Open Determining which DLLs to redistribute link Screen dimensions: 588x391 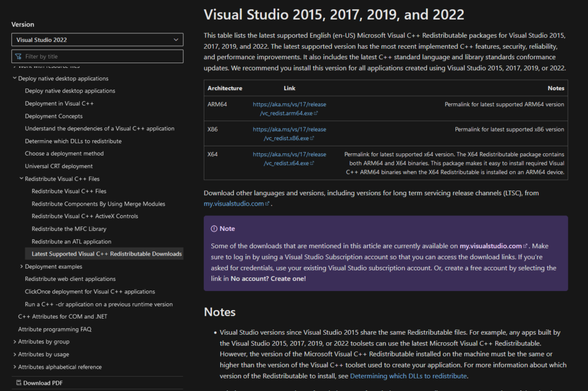[x=408, y=376]
